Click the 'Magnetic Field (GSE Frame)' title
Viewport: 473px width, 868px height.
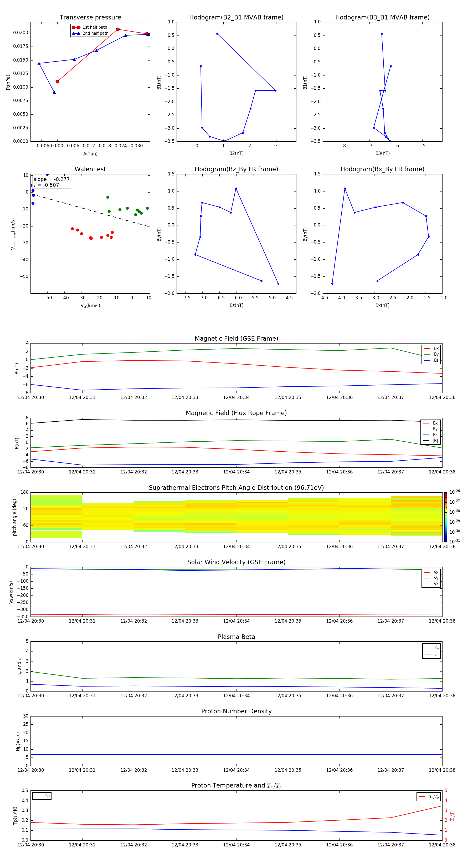[x=236, y=339]
